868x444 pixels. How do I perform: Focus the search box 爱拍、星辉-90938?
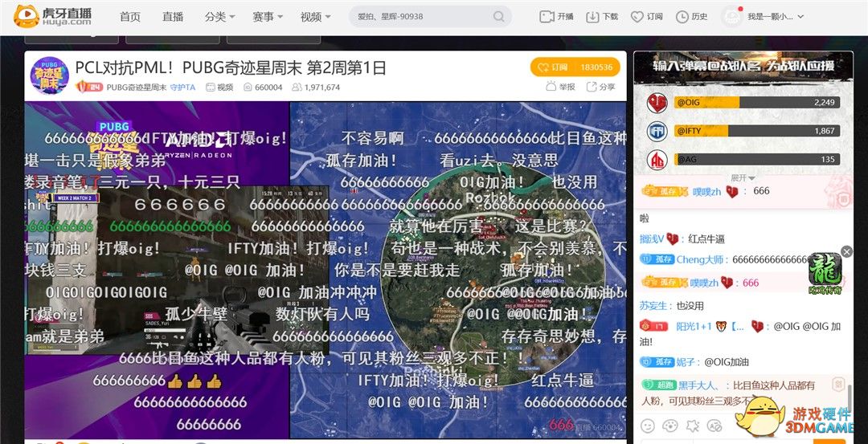coord(424,17)
